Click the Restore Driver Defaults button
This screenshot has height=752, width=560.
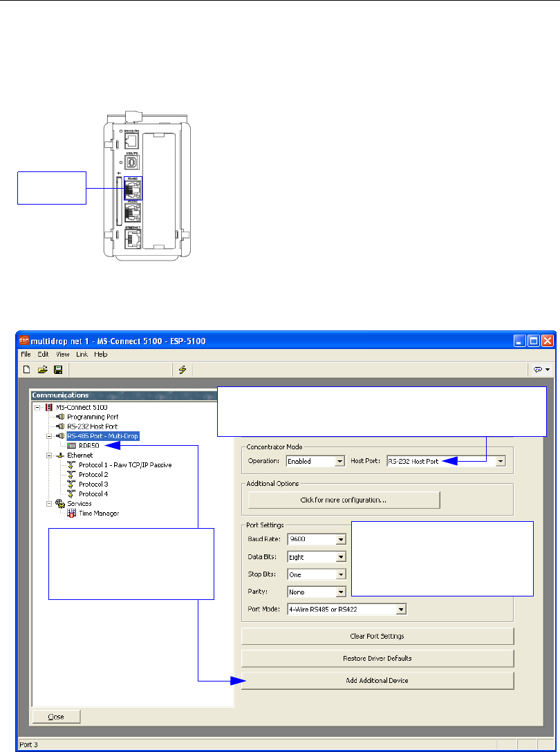pyautogui.click(x=377, y=658)
